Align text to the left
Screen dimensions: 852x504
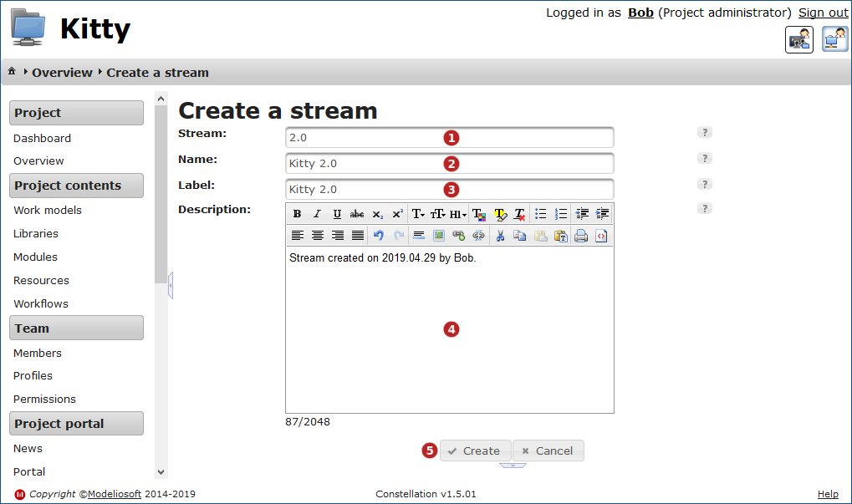pos(297,236)
